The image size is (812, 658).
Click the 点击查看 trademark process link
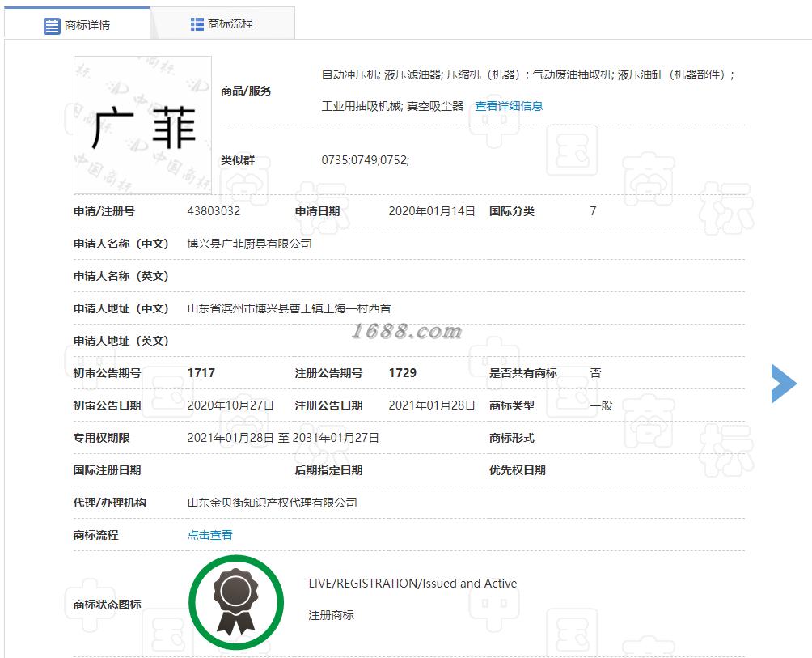coord(209,535)
